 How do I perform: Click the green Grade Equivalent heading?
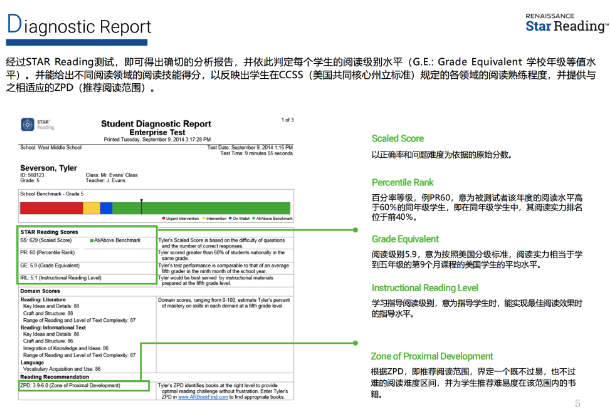[x=405, y=239]
